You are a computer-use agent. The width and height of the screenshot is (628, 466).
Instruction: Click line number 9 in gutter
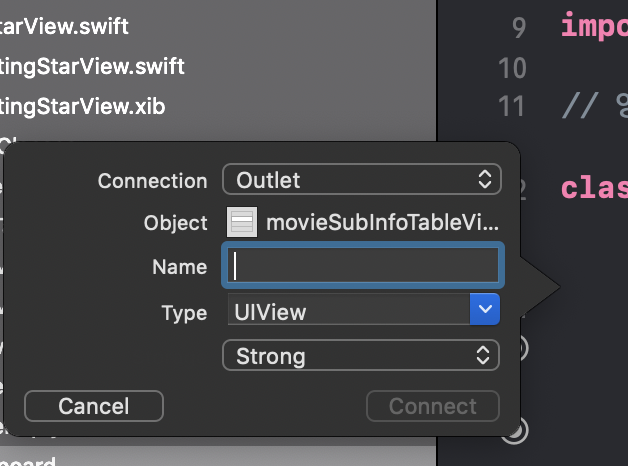[518, 28]
